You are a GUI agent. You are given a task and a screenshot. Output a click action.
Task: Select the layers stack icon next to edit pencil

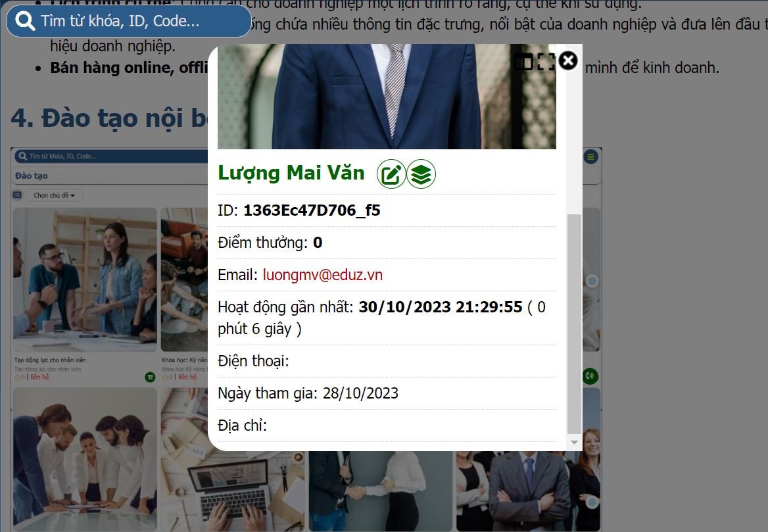pos(421,173)
